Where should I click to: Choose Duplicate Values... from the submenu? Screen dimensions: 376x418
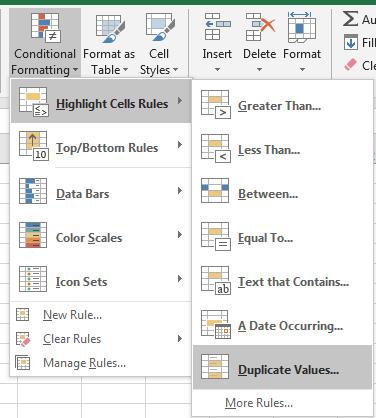(282, 367)
